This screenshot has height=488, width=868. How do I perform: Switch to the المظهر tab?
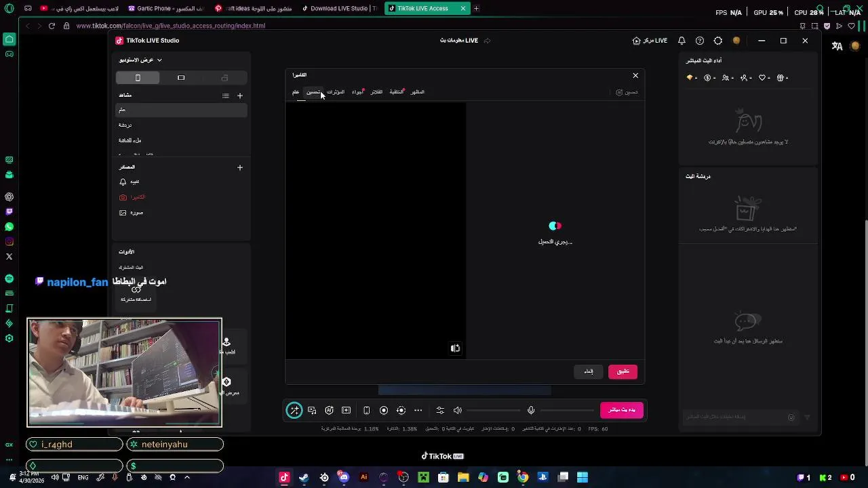[418, 92]
